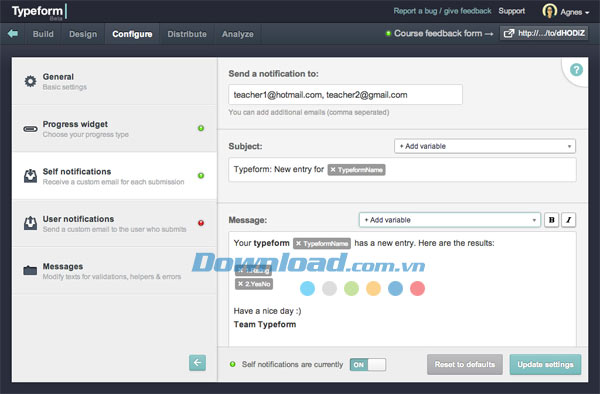Click the Update settings button
The width and height of the screenshot is (600, 394).
click(545, 365)
